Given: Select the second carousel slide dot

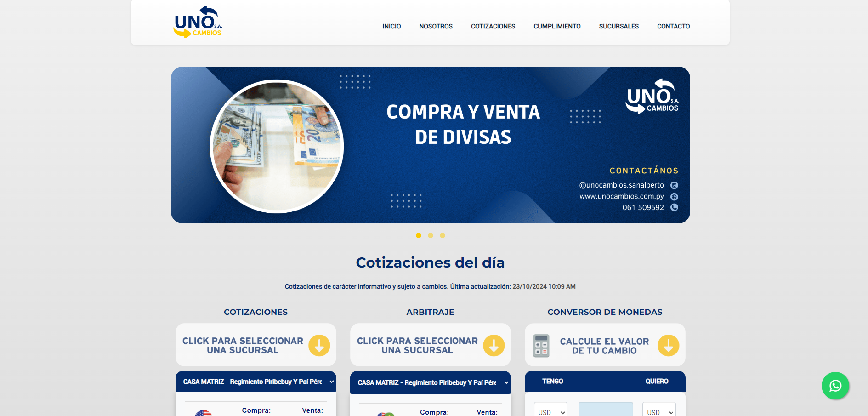Looking at the screenshot, I should click(431, 235).
